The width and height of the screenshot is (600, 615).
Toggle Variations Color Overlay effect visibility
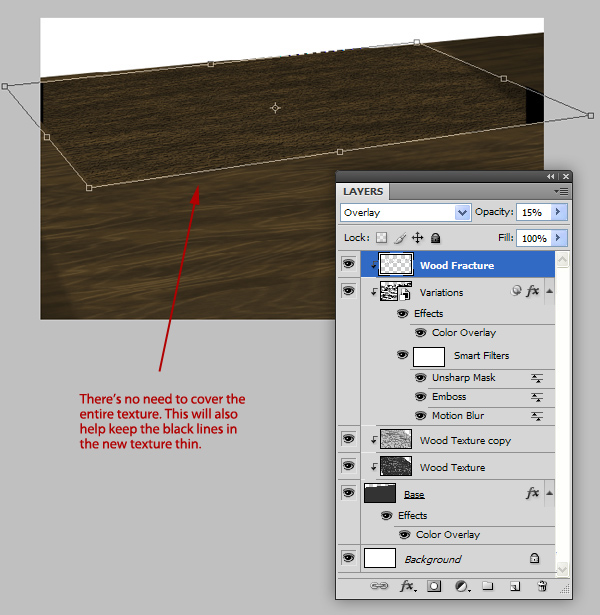point(420,333)
